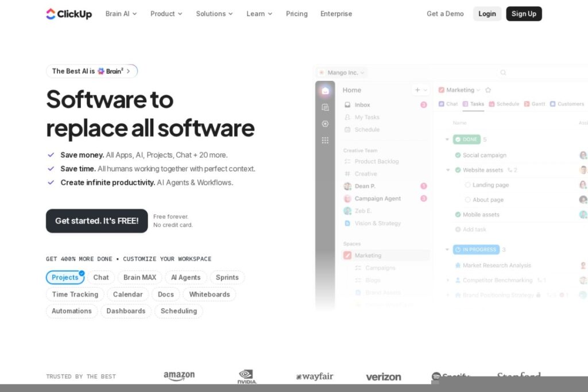Click Add task in the DONE group
Screen dimensions: 588x392
(471, 230)
